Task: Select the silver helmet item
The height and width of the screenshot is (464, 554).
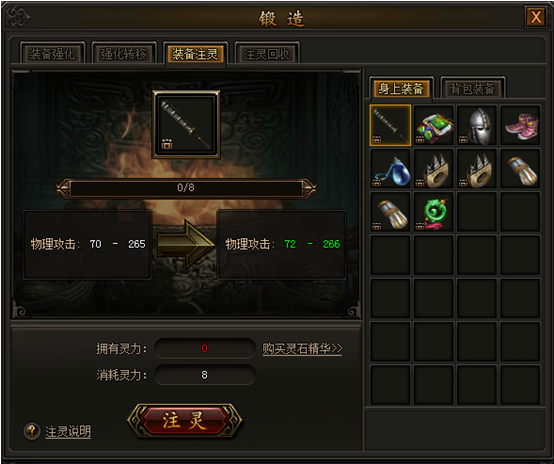Action: (x=477, y=125)
